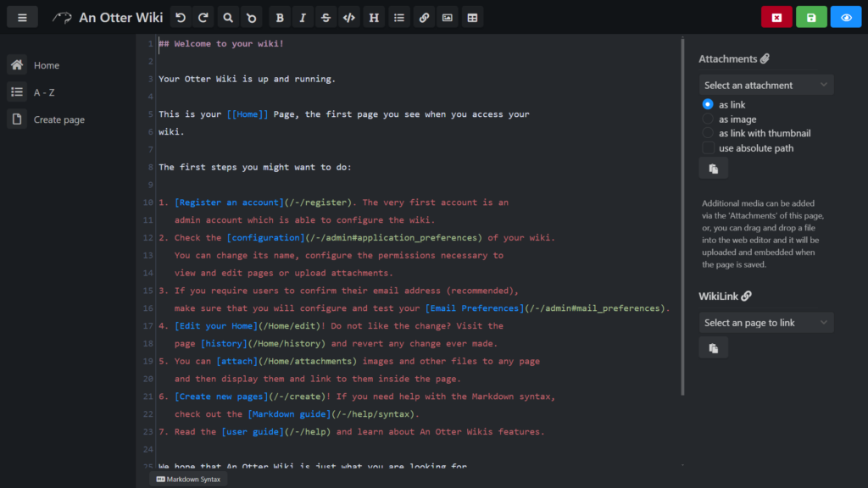Click '[attach]' text on line 19

[x=237, y=361]
